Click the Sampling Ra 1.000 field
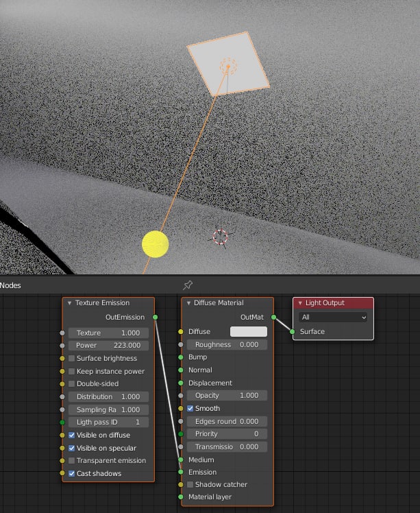Image resolution: width=420 pixels, height=513 pixels. [x=108, y=409]
